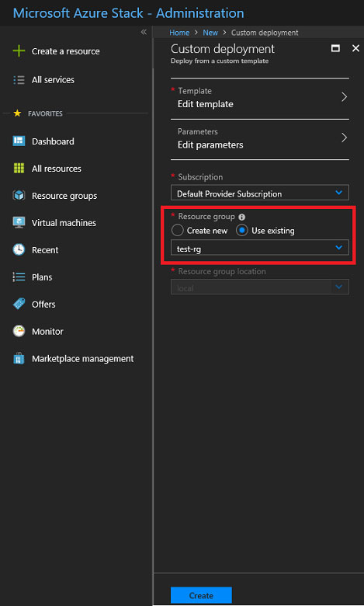Open the All services list icon
The height and width of the screenshot is (606, 364).
[19, 79]
